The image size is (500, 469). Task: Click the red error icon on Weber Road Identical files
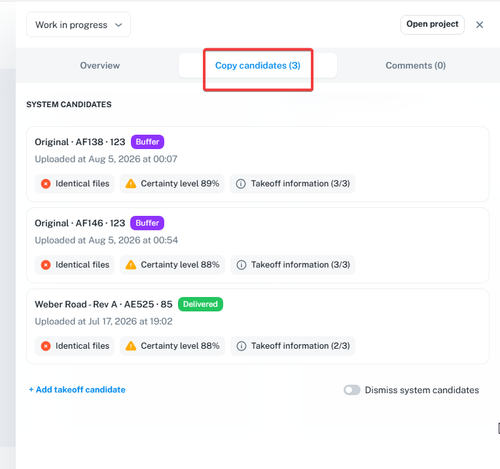pos(46,346)
